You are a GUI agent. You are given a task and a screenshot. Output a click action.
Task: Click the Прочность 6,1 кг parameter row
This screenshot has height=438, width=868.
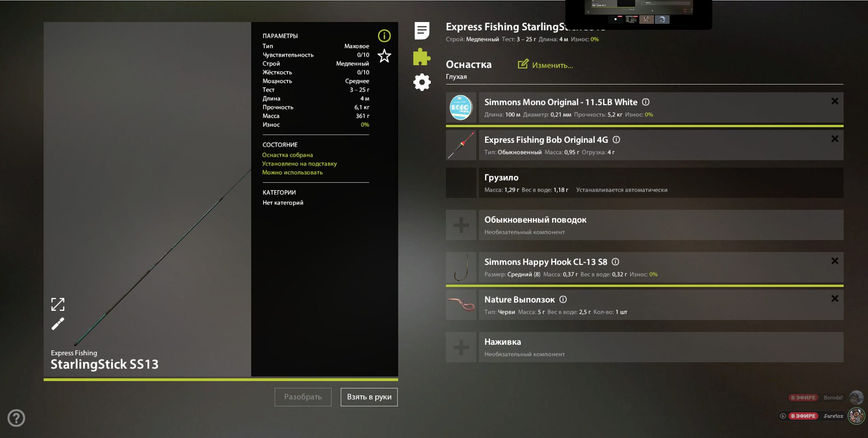(316, 107)
